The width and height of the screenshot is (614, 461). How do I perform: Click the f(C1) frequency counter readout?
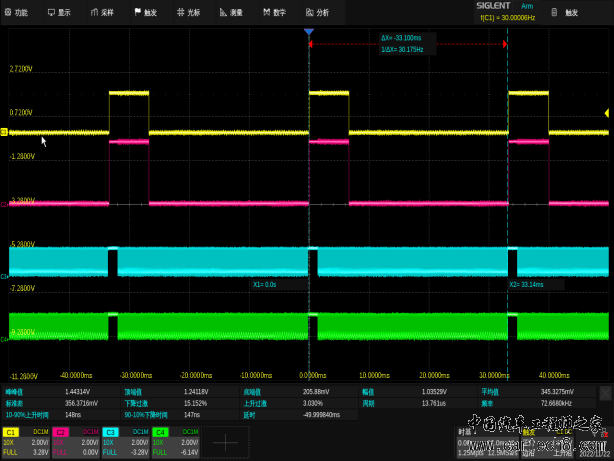[507, 18]
